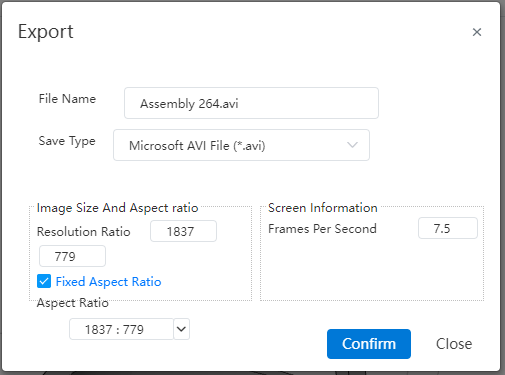Set the Frames Per Second field
505x375 pixels.
[448, 228]
